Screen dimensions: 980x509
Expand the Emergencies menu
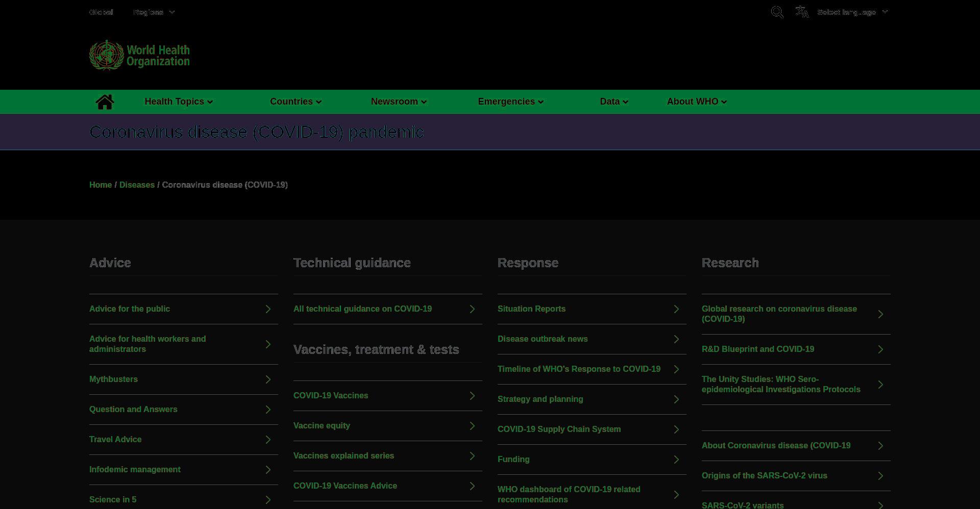pyautogui.click(x=511, y=101)
